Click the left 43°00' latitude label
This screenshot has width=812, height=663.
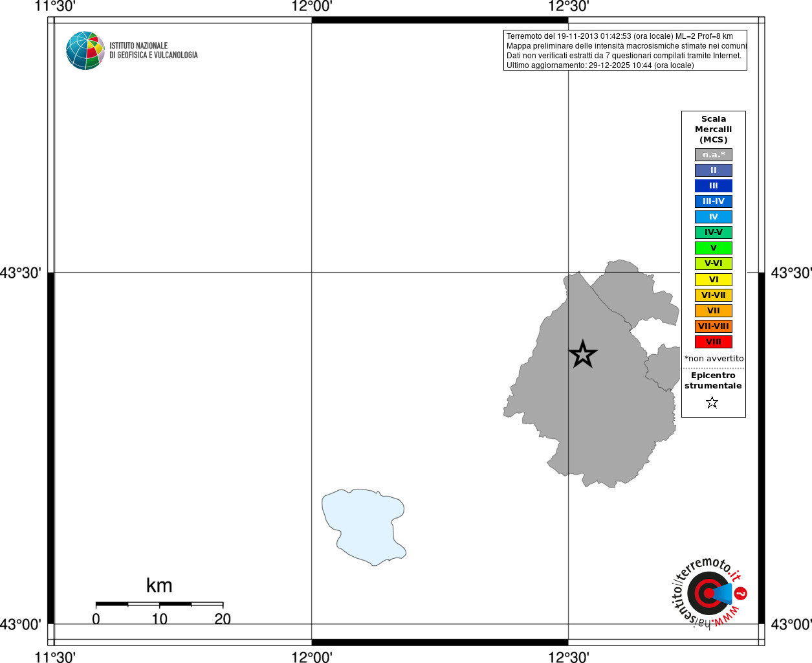pos(21,624)
